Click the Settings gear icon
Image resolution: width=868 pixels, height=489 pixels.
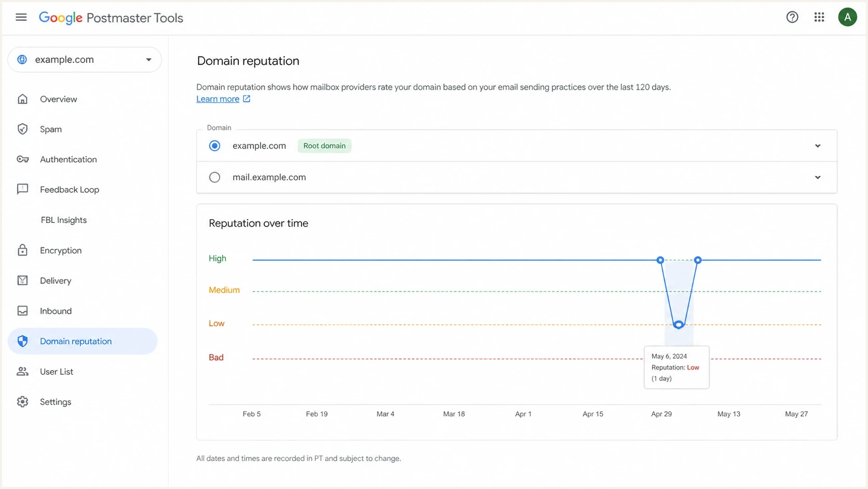tap(22, 402)
